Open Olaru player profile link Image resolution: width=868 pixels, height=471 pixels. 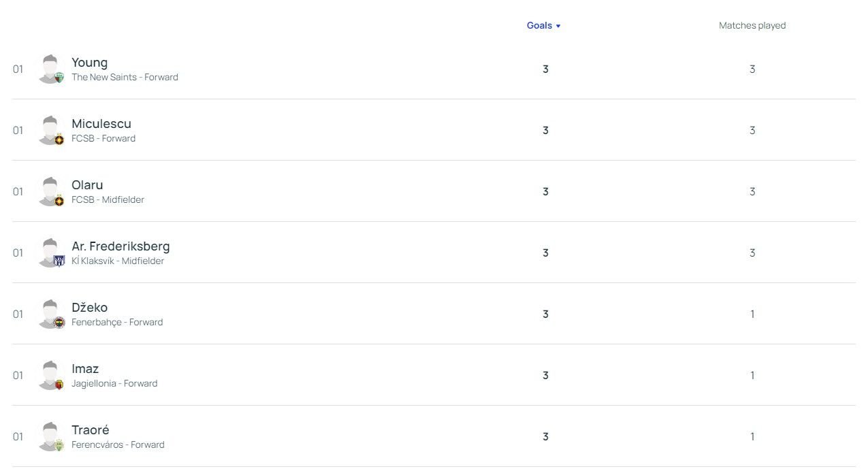click(87, 185)
